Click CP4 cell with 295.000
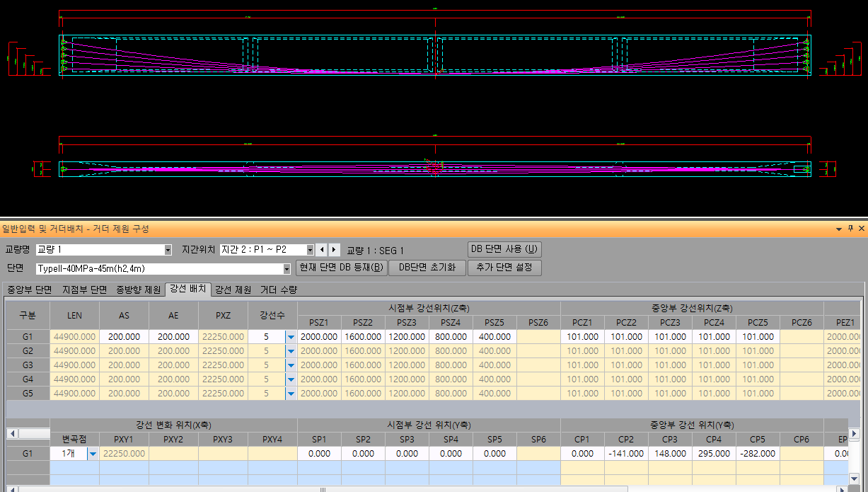The width and height of the screenshot is (868, 492). point(714,454)
